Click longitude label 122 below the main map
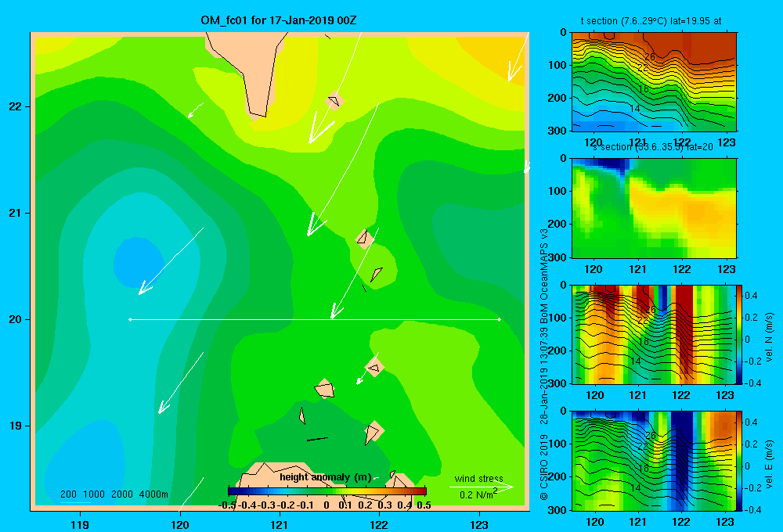The height and width of the screenshot is (532, 783). pos(379,524)
